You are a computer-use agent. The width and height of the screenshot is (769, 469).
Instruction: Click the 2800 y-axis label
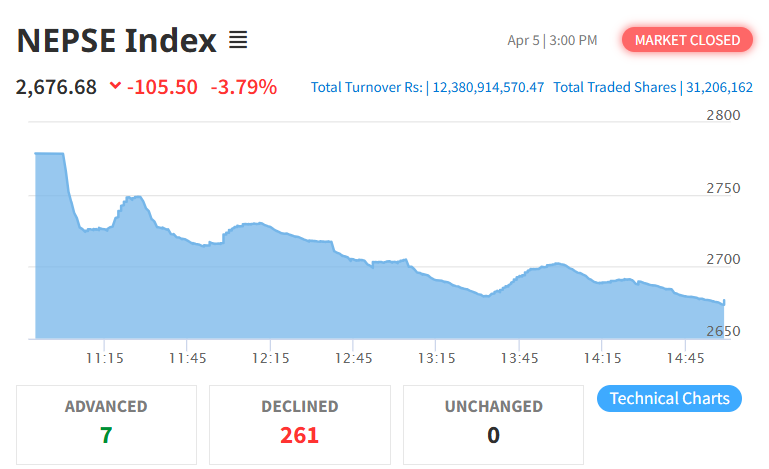tap(722, 116)
